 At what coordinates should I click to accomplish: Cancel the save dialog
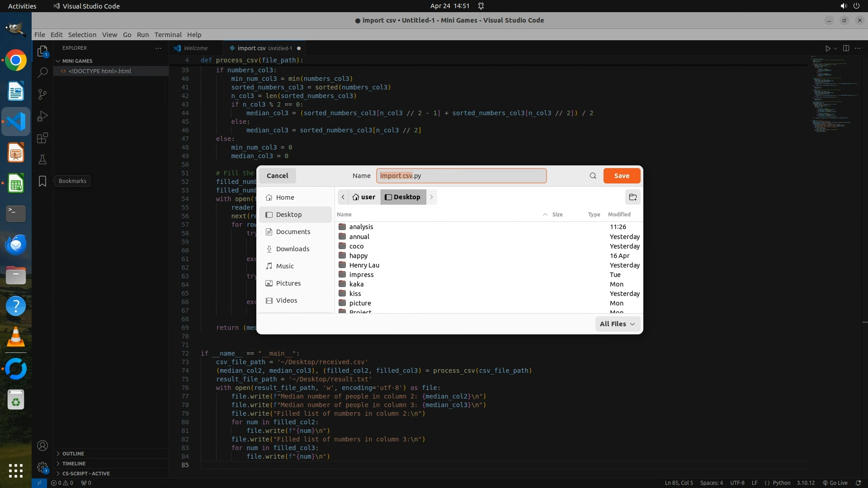[x=277, y=176]
